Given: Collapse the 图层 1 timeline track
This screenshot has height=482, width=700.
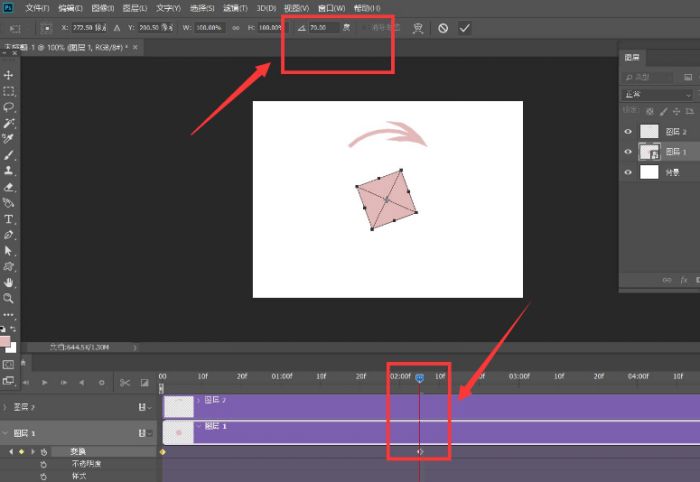Looking at the screenshot, I should click(x=6, y=433).
